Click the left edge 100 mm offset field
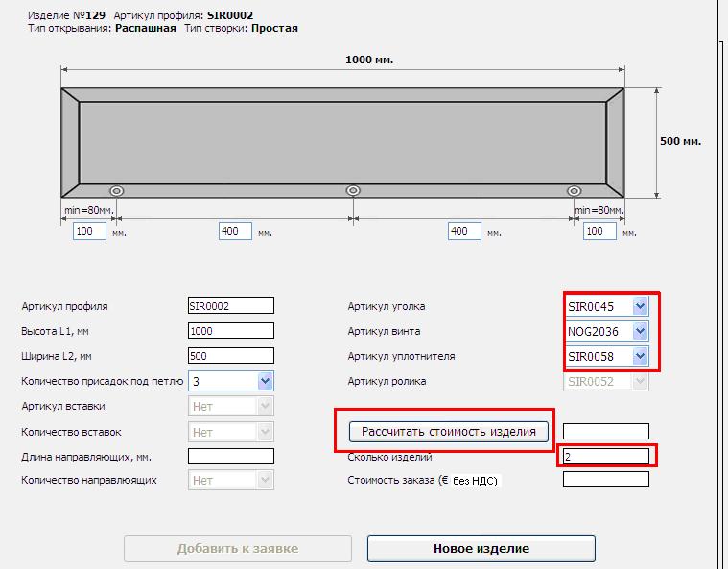The height and width of the screenshot is (569, 728). click(89, 231)
